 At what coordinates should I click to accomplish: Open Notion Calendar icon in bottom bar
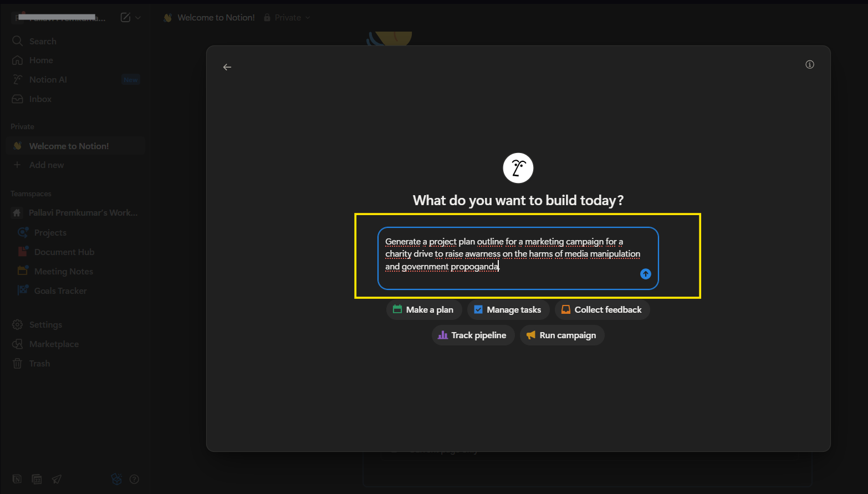(x=37, y=480)
